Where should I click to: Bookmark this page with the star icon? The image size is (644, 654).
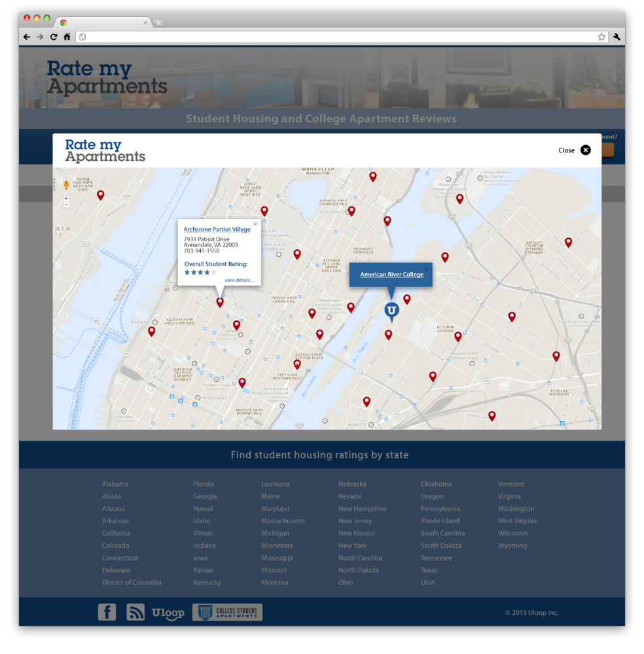(601, 37)
